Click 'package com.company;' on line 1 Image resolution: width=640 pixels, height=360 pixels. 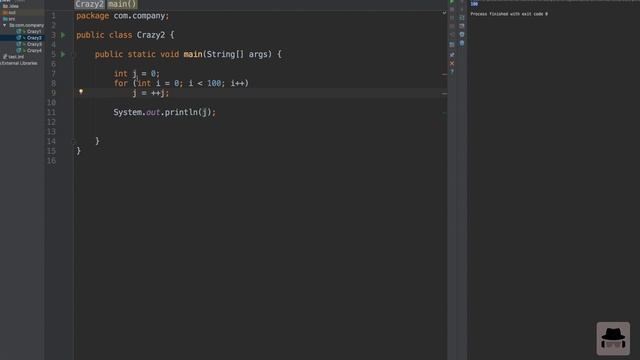coord(122,16)
